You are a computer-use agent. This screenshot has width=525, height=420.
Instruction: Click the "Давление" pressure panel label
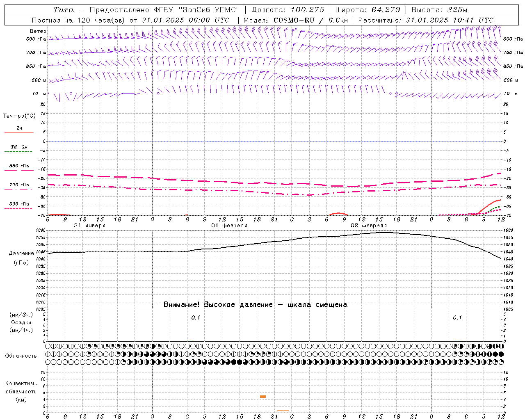[21, 253]
